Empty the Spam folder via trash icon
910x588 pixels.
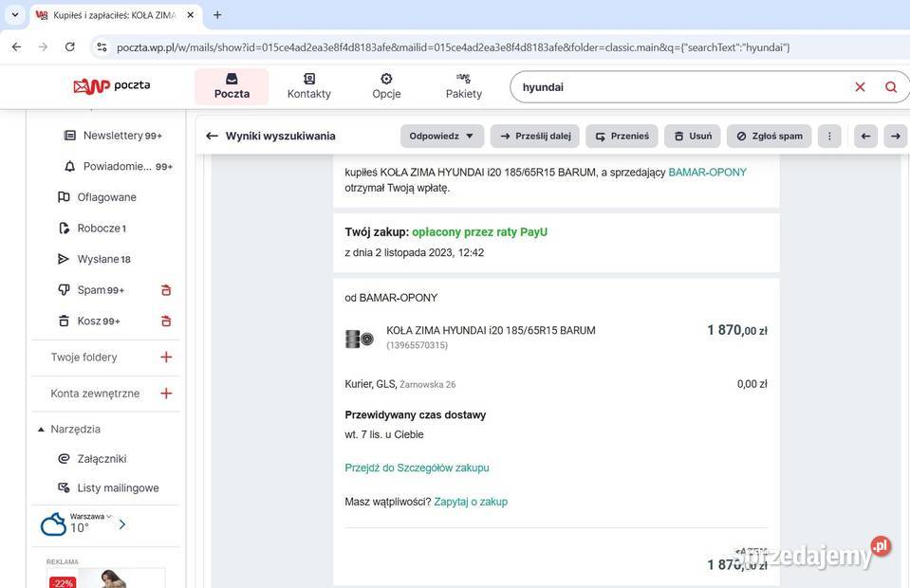[166, 290]
